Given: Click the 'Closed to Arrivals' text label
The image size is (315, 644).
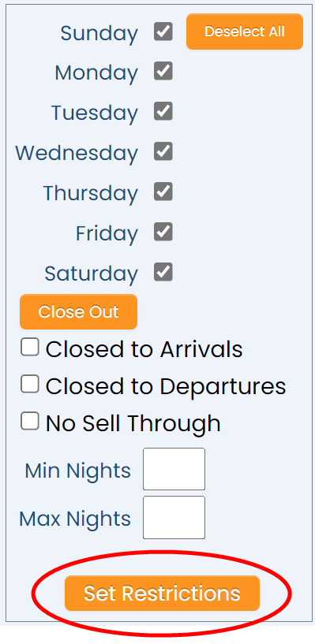Looking at the screenshot, I should click(144, 349).
